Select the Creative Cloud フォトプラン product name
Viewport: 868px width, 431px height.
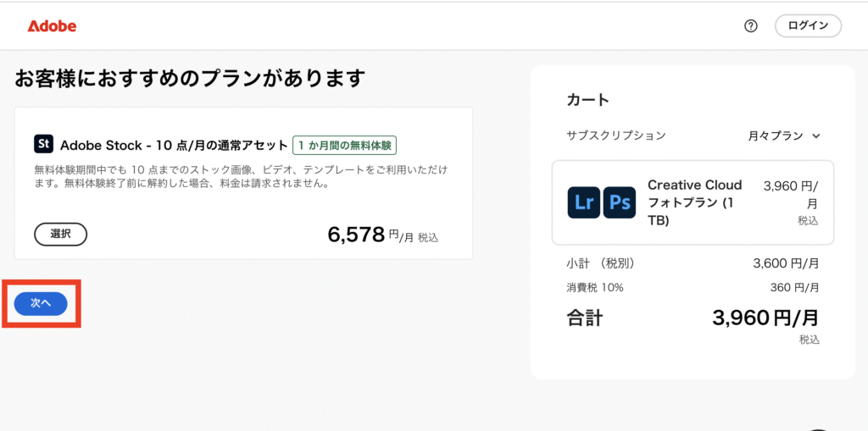click(694, 202)
